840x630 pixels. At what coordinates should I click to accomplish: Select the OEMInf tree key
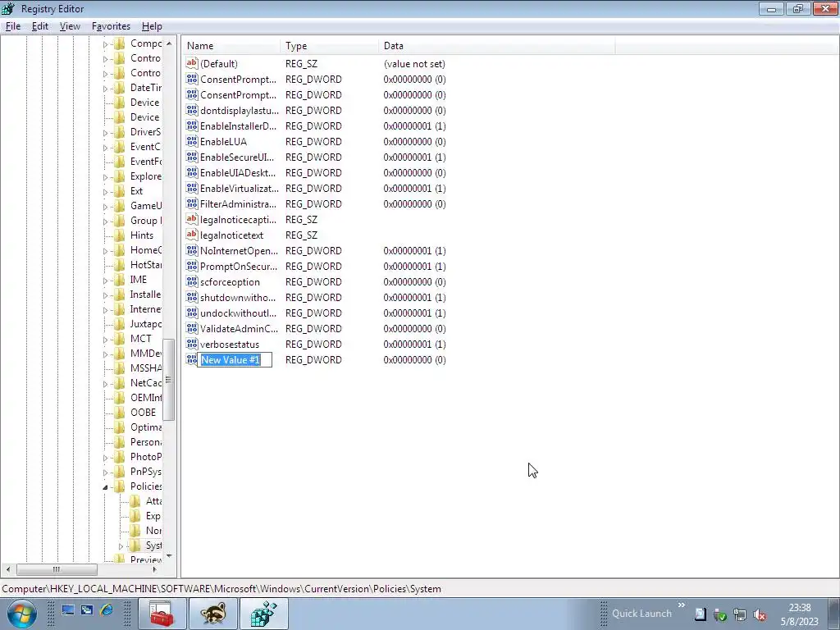146,398
